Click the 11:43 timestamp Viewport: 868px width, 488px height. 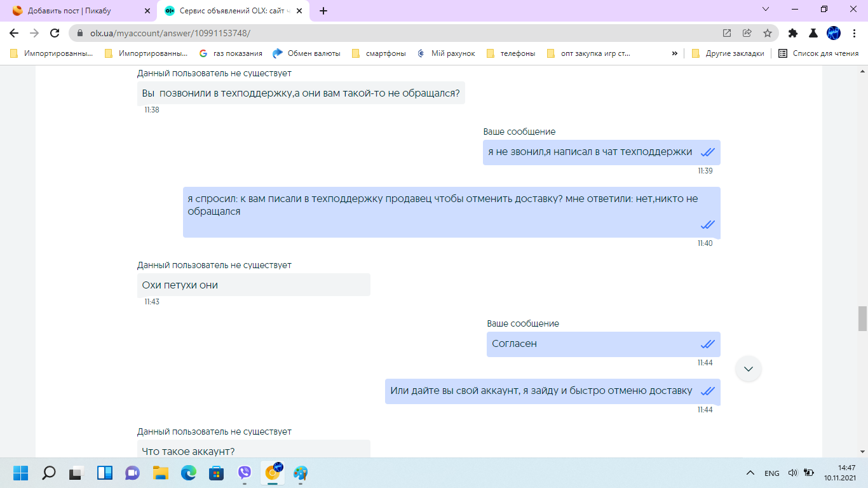(x=152, y=302)
